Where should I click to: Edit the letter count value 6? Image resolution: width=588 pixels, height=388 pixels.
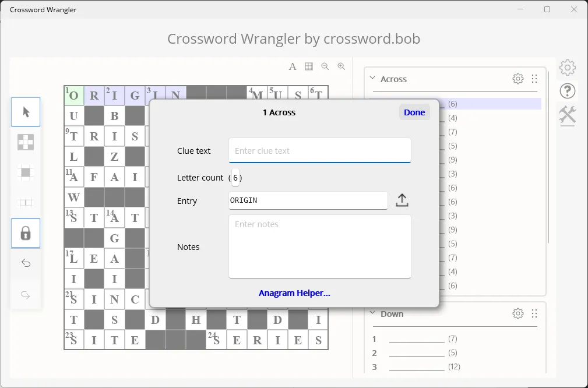tap(235, 178)
